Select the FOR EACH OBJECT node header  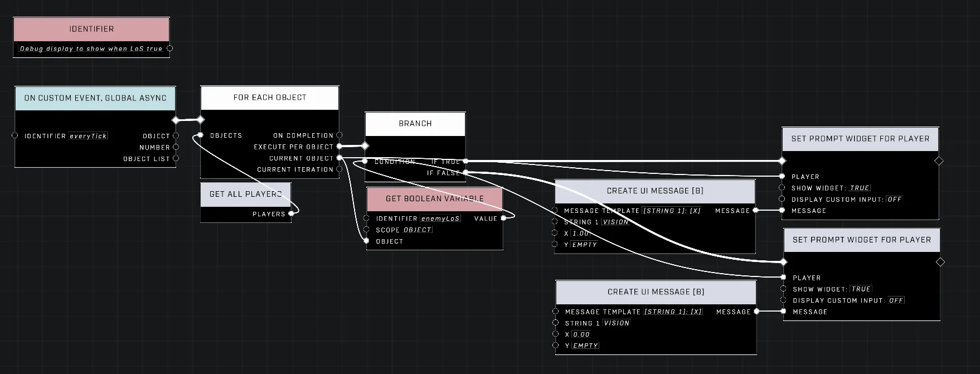point(270,98)
